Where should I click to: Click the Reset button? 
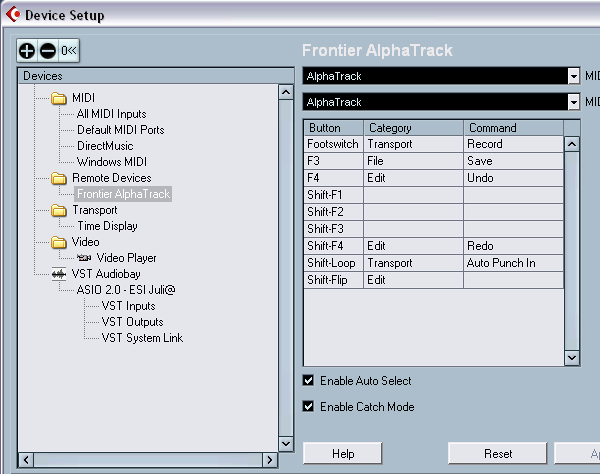click(x=497, y=453)
